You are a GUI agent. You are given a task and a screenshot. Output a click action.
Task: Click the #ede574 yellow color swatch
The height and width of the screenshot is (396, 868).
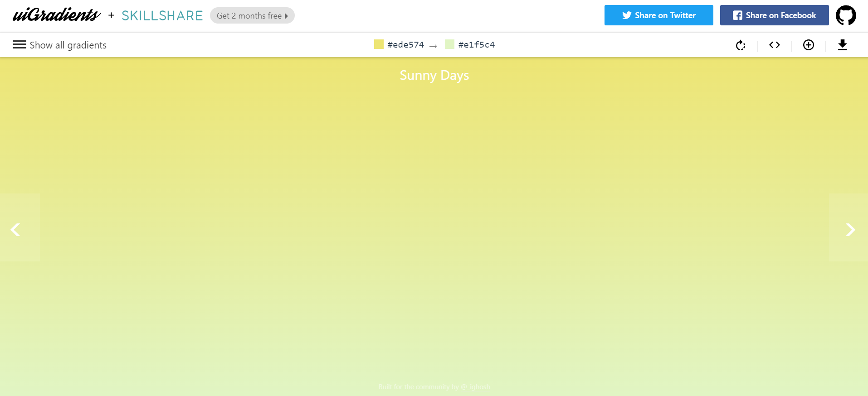[x=379, y=44]
